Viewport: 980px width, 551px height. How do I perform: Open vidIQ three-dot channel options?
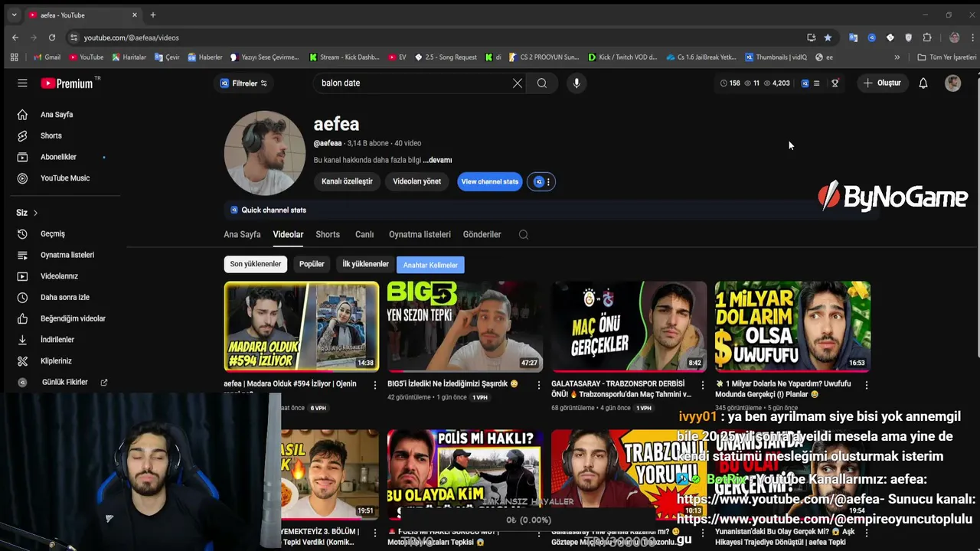(x=548, y=182)
